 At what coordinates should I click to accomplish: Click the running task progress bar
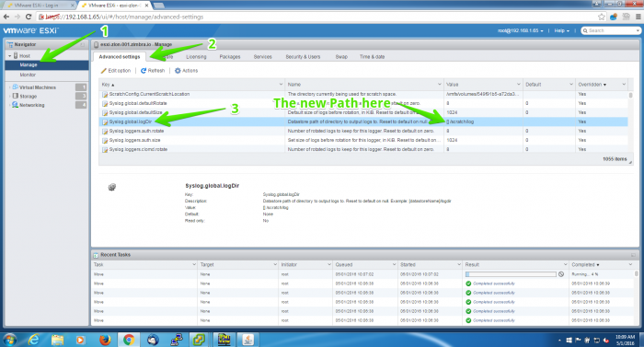[x=511, y=274]
